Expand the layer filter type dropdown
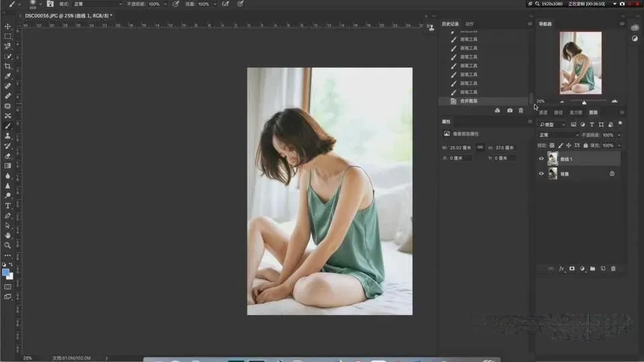Viewport: 644px width, 362px height. click(x=553, y=125)
